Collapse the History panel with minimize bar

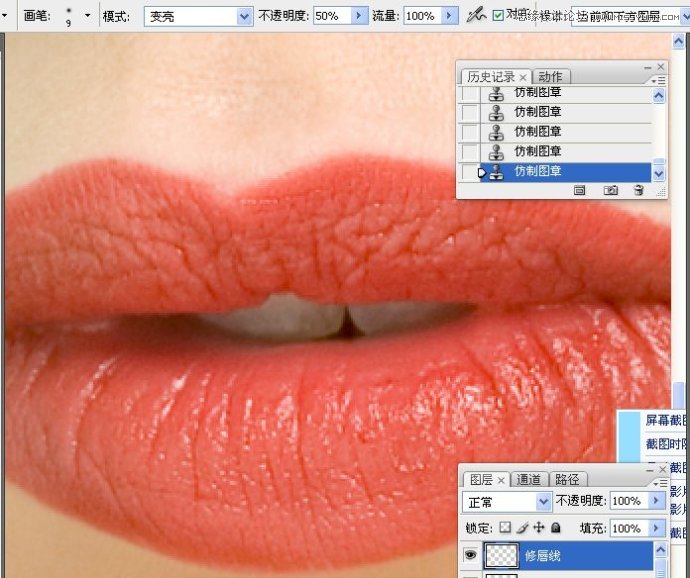click(x=647, y=67)
